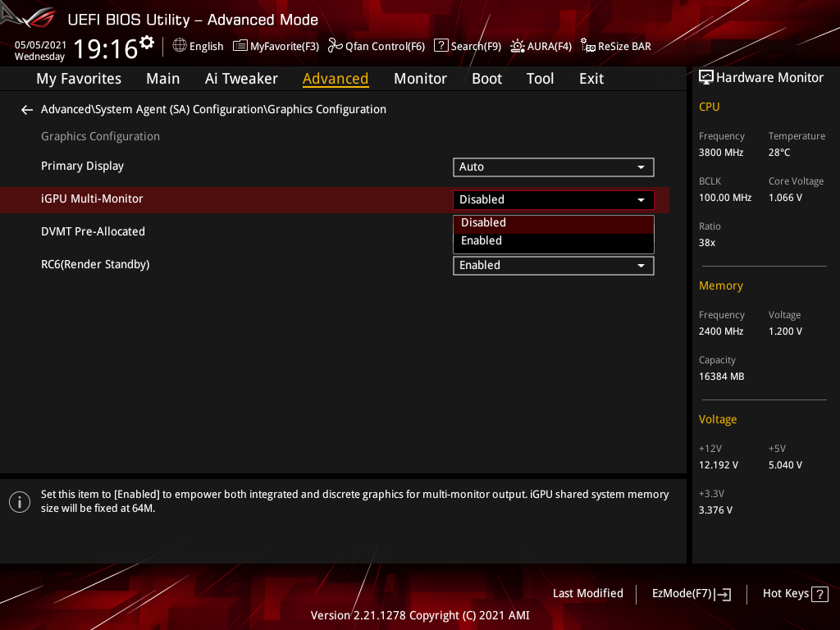Click Core Voltage value 1.066 V

point(785,198)
